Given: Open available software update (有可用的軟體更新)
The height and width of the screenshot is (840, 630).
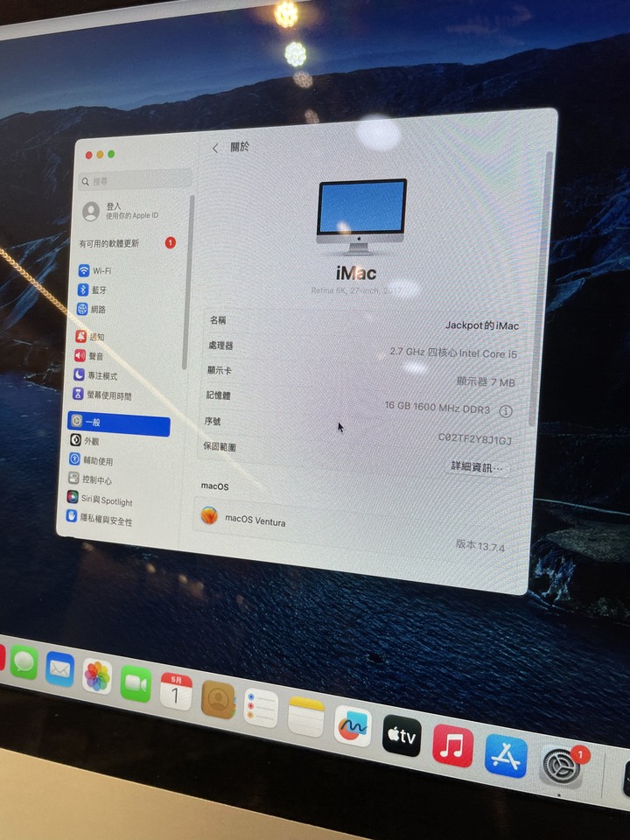Looking at the screenshot, I should [x=128, y=243].
